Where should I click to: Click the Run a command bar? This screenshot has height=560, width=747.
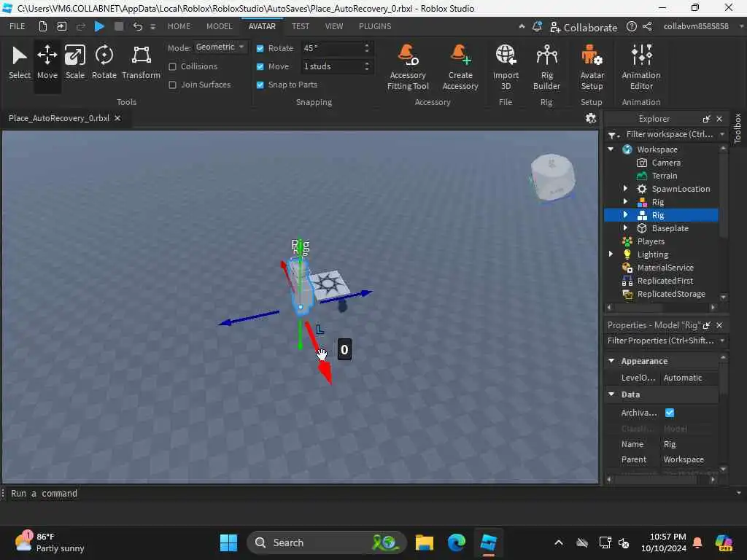(x=371, y=494)
